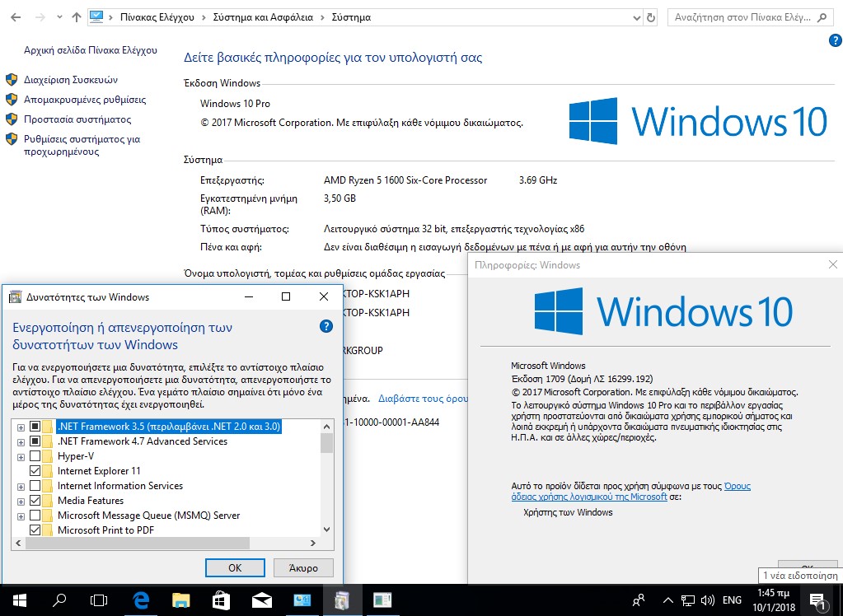Open the volume control tray icon
Image resolution: width=843 pixels, height=616 pixels.
708,600
